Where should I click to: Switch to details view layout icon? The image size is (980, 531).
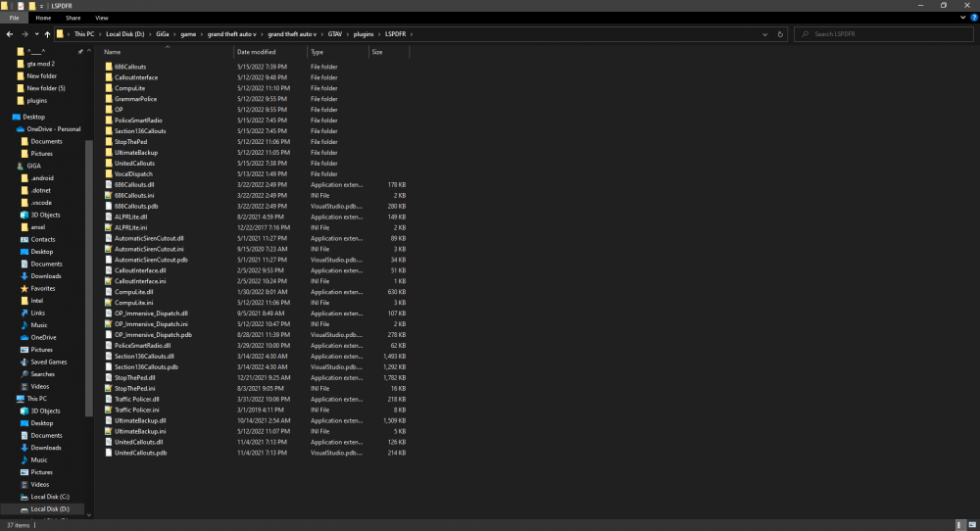point(960,525)
